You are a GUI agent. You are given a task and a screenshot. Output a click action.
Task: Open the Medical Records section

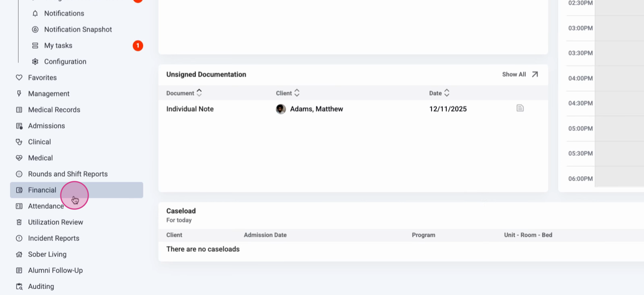pyautogui.click(x=53, y=109)
